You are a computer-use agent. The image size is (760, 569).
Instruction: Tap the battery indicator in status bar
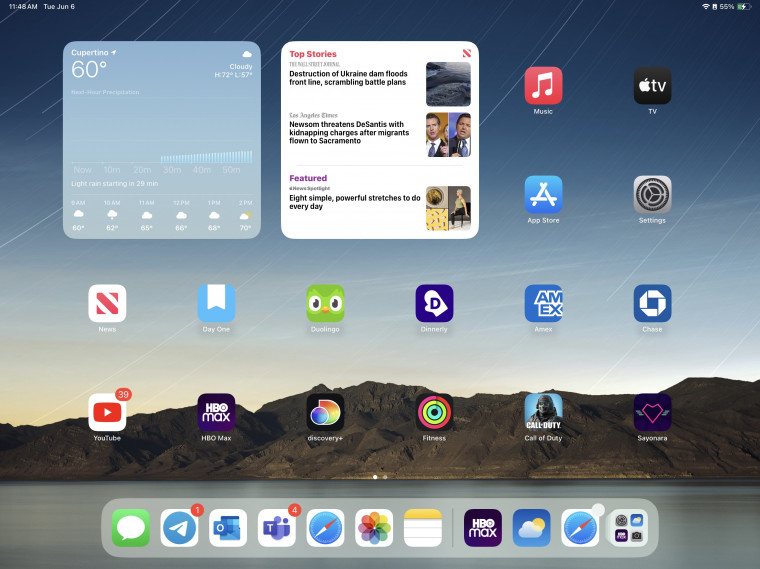744,7
